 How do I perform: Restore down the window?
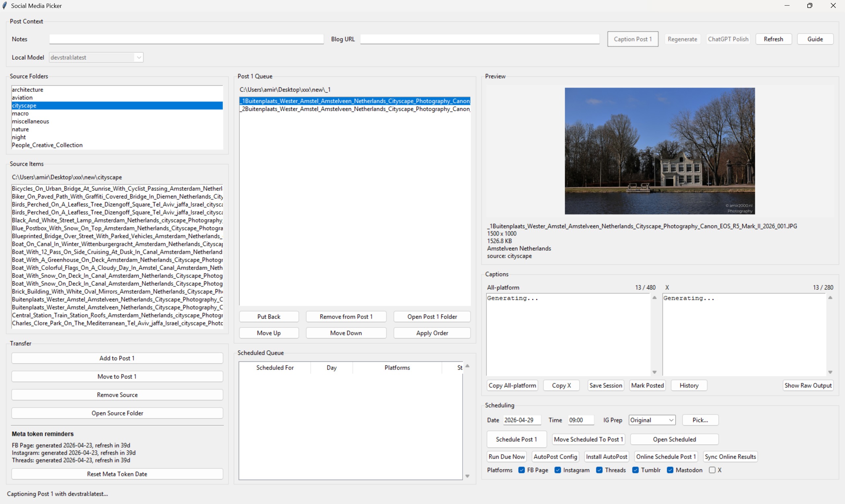tap(810, 6)
